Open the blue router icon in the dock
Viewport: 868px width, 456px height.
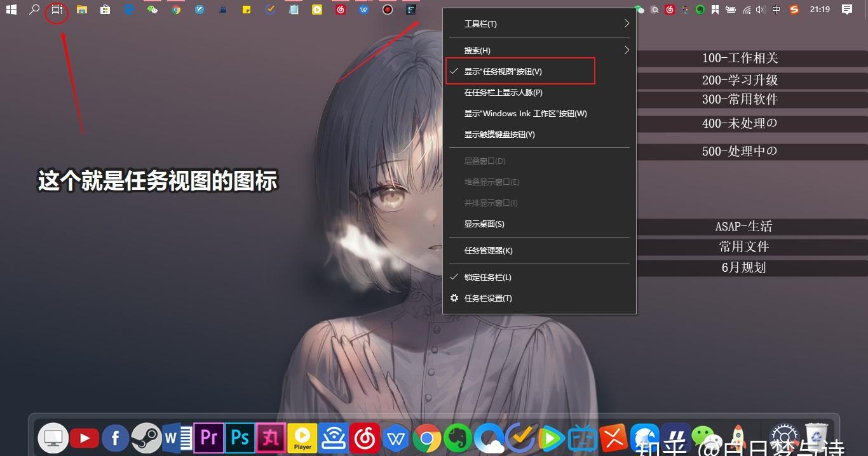[x=334, y=438]
